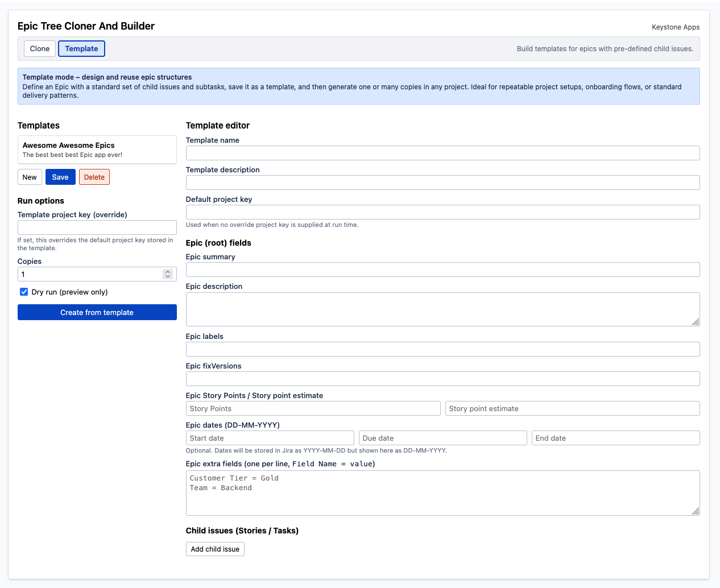Click the Epic summary field

[443, 269]
